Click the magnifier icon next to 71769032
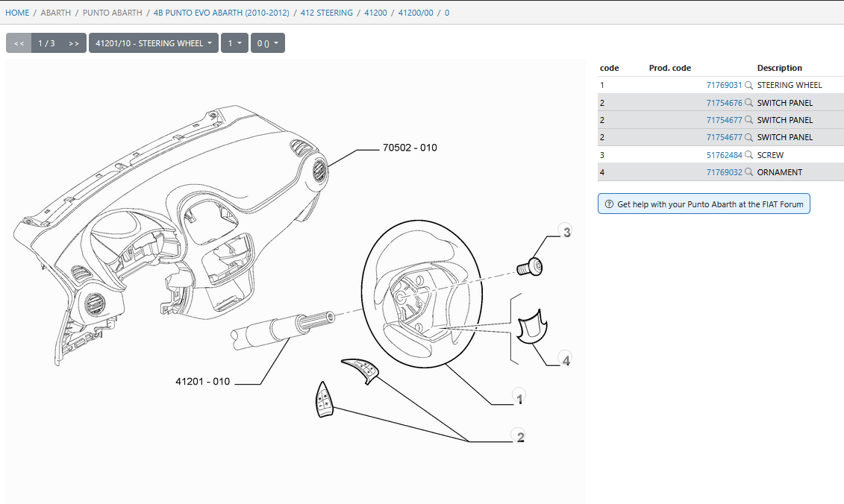Viewport: 844px width, 504px height. pos(748,172)
